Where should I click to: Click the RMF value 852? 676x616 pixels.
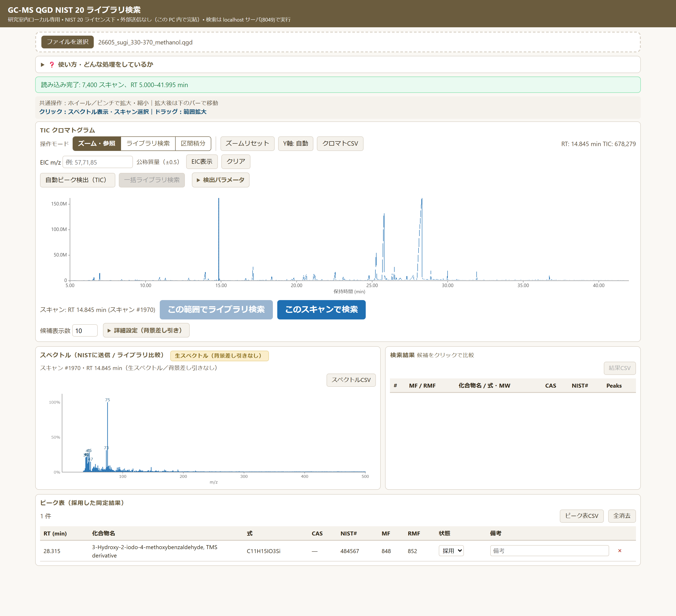(x=412, y=551)
